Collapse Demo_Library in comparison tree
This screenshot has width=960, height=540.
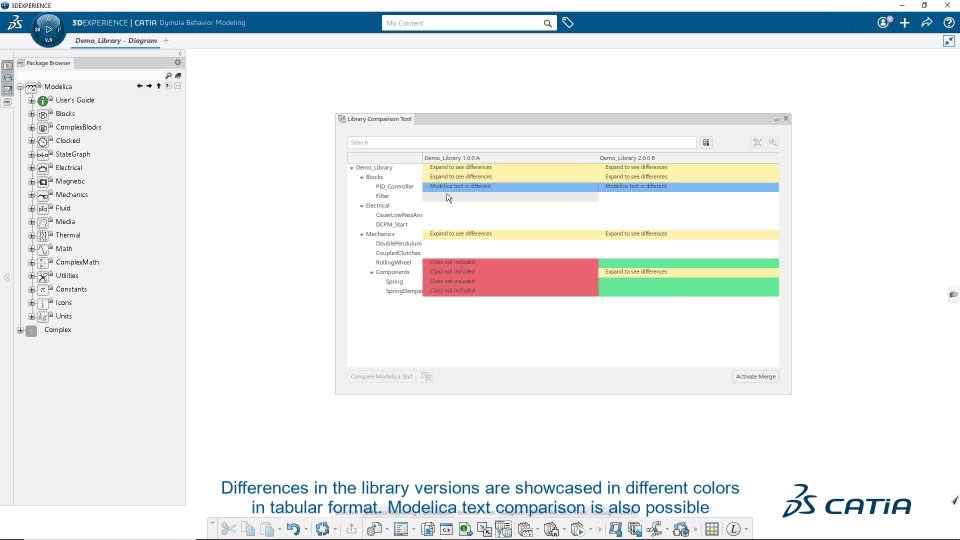[x=351, y=168]
